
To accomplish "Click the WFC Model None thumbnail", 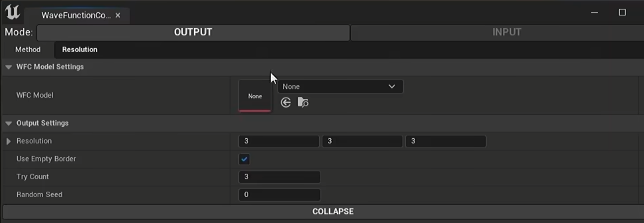I will [x=255, y=96].
